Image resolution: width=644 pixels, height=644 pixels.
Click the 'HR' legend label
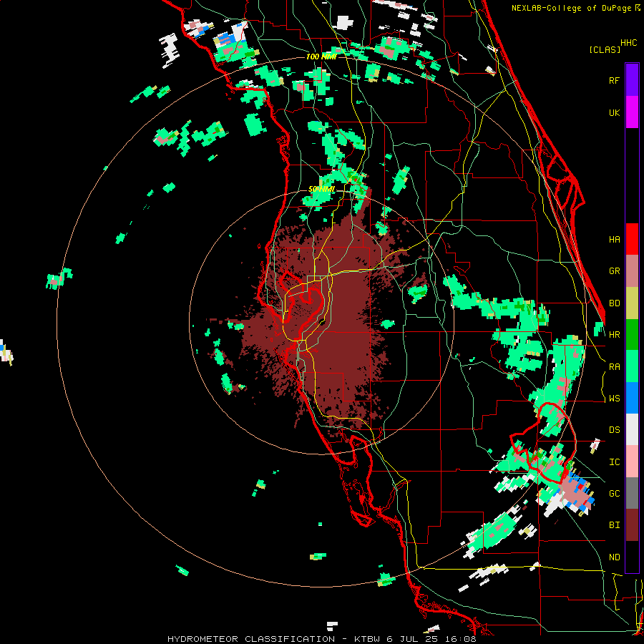(x=614, y=335)
